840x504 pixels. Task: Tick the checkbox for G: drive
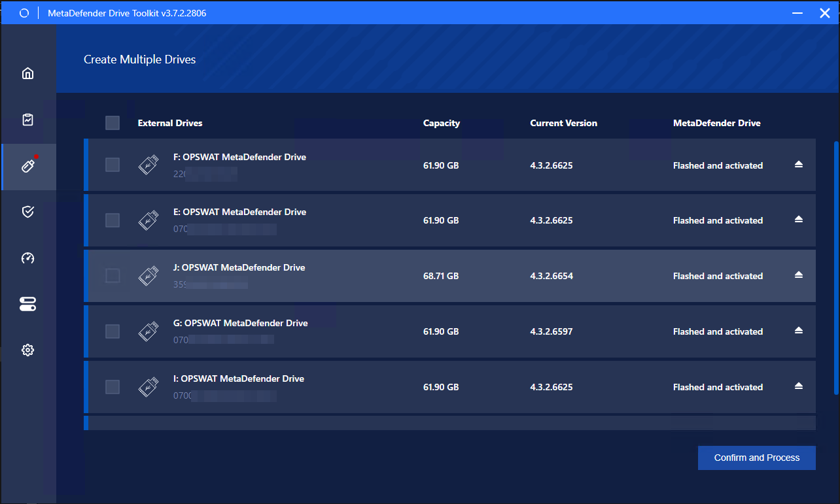(x=113, y=331)
